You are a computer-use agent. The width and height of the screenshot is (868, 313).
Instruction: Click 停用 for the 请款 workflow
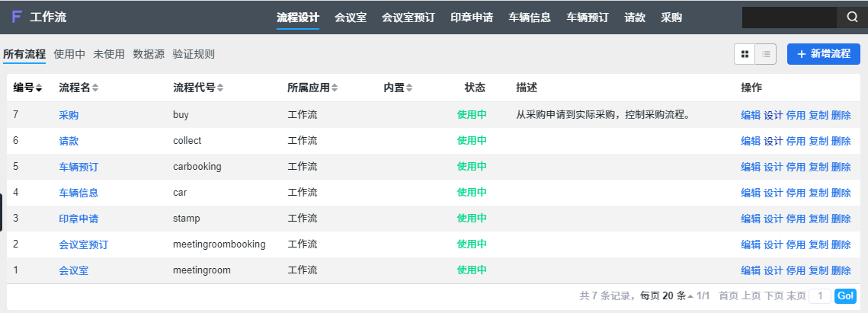(796, 141)
